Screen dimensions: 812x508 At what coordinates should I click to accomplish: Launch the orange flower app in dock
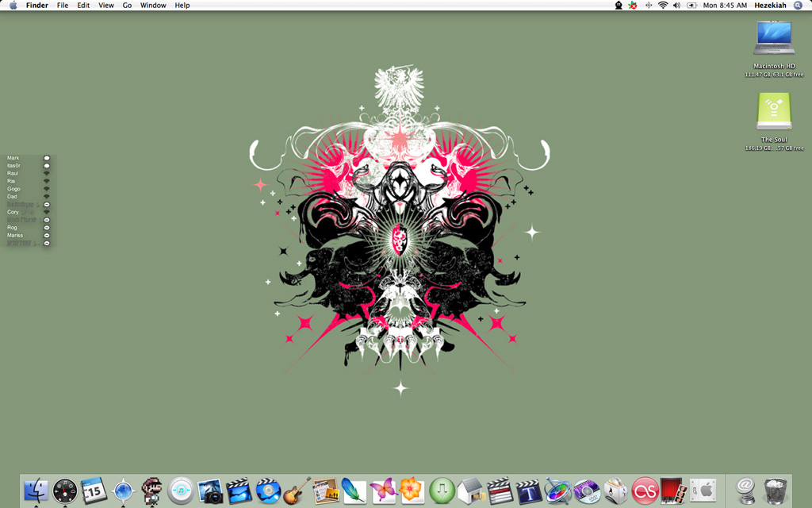[x=412, y=491]
